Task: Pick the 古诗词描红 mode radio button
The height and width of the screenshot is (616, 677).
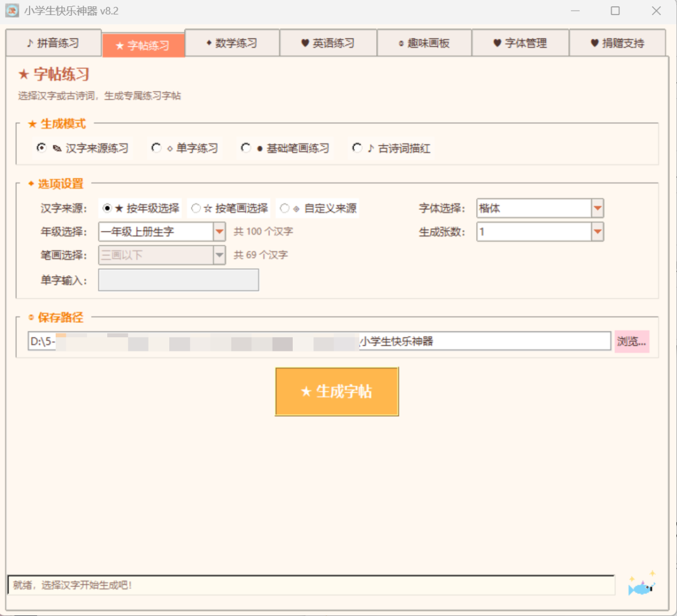Action: click(x=391, y=148)
